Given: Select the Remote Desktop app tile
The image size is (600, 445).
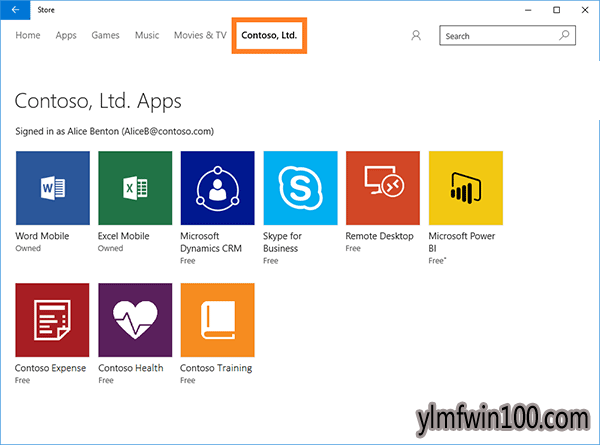Looking at the screenshot, I should coord(382,188).
